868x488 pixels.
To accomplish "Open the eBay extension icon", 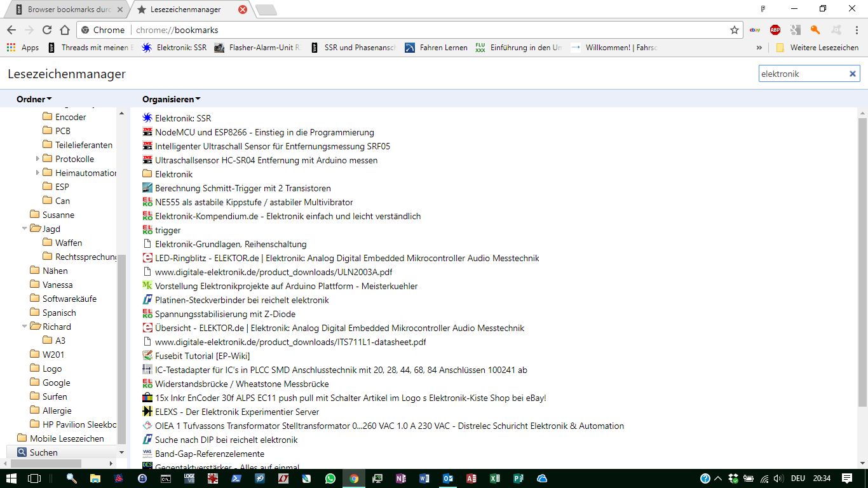I will point(755,30).
